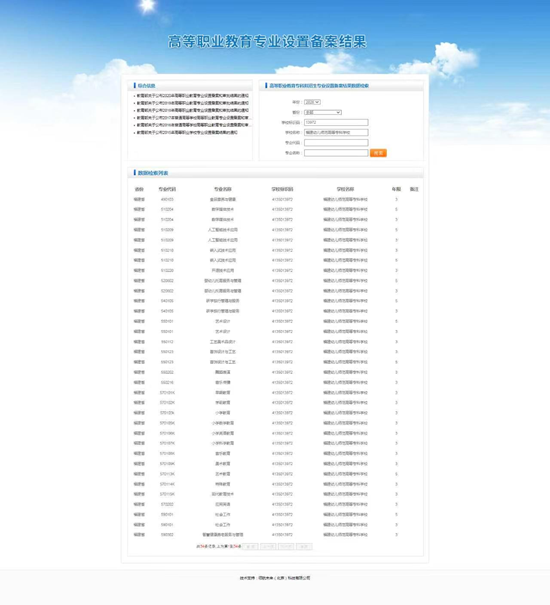Open the fifth notice link in the list
Image resolution: width=550 pixels, height=605 pixels.
(x=194, y=125)
